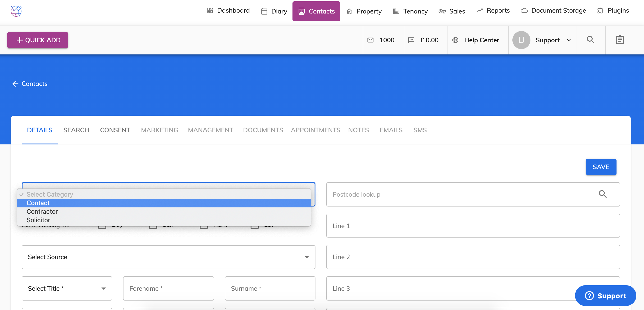The width and height of the screenshot is (644, 310).
Task: Open the clipboard notes icon
Action: tap(620, 40)
